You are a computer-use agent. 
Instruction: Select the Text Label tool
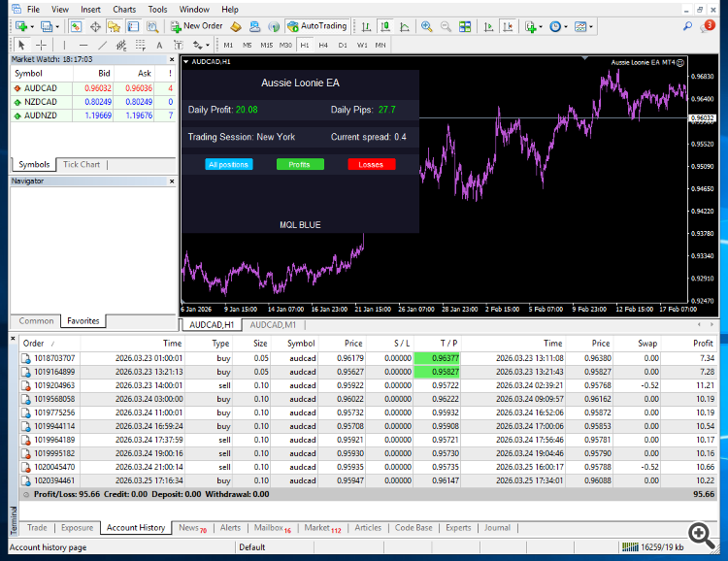179,45
